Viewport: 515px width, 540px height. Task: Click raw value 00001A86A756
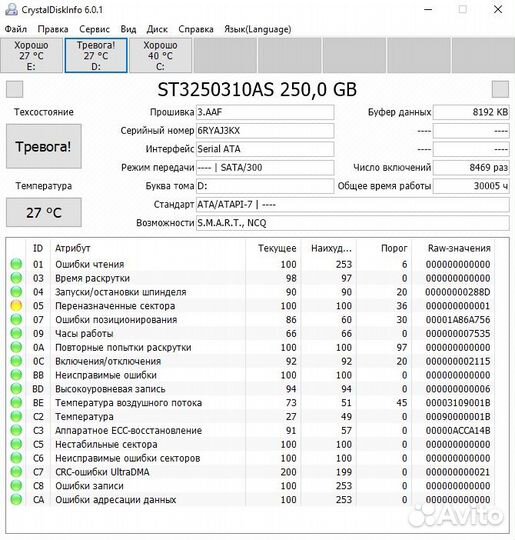458,320
